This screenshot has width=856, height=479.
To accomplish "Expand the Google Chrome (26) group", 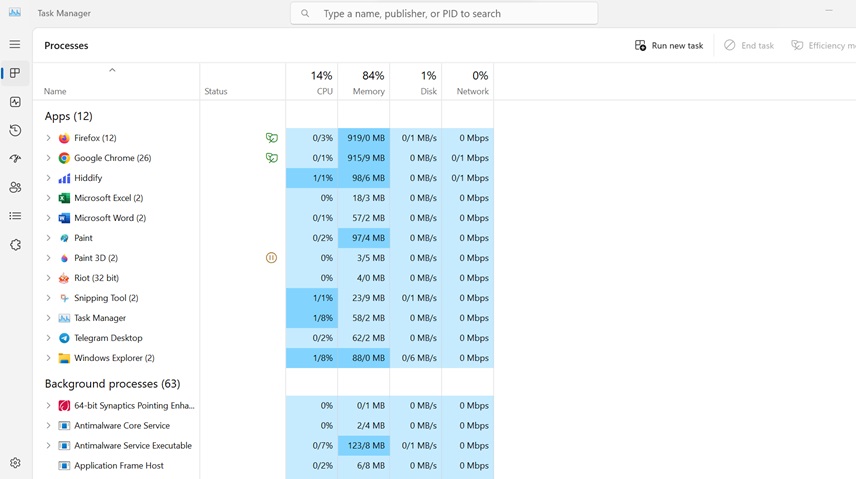I will click(x=48, y=158).
